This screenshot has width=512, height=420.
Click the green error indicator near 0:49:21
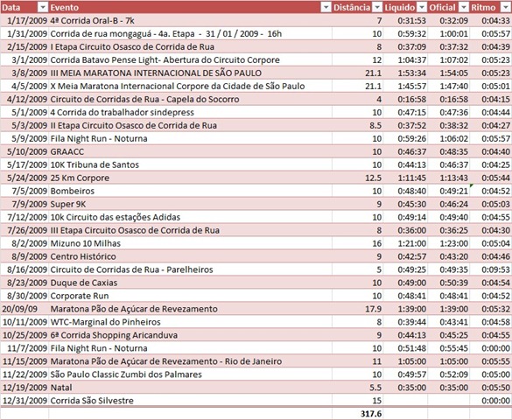pyautogui.click(x=471, y=185)
